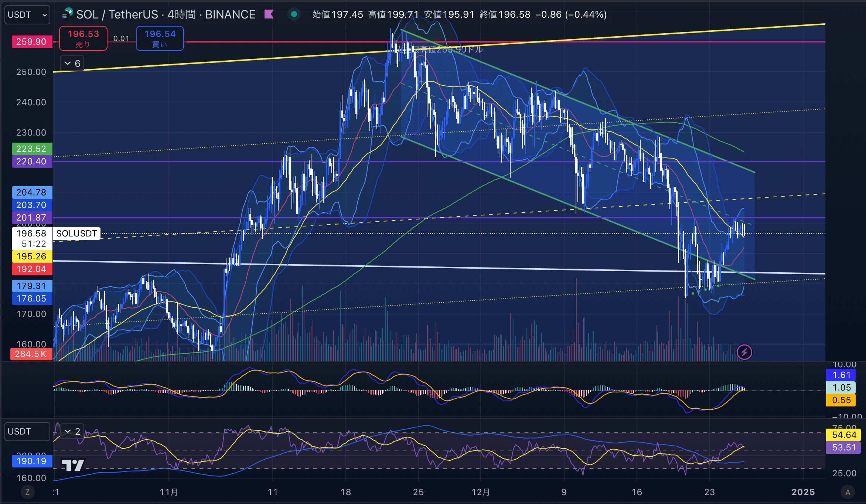This screenshot has width=866, height=504.
Task: Click the 176.05 price label
Action: [x=31, y=299]
